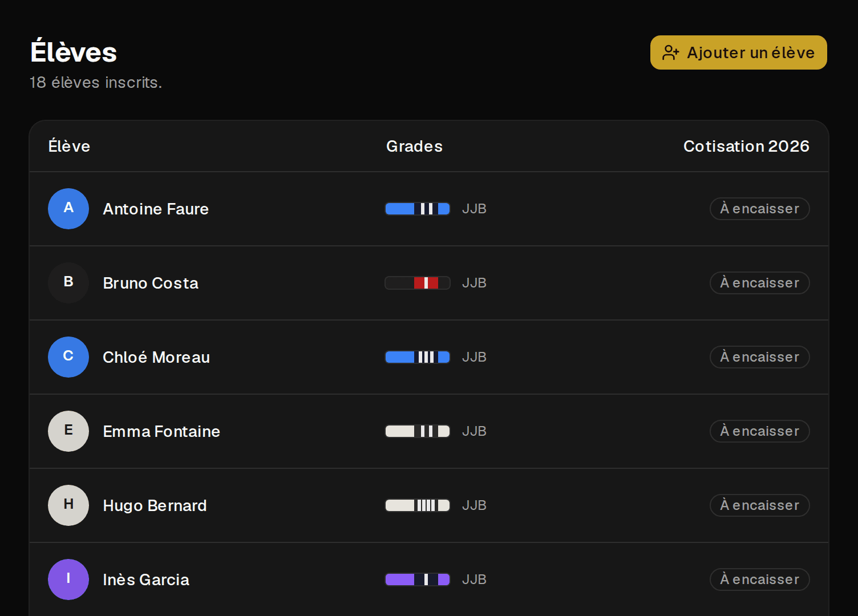Open Bruno Costa's avatar
The width and height of the screenshot is (858, 616).
coord(68,283)
